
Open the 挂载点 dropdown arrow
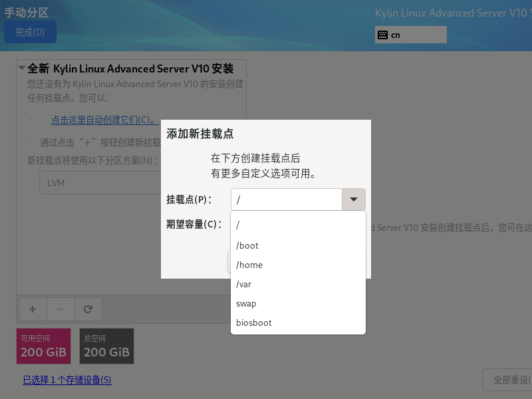point(353,199)
